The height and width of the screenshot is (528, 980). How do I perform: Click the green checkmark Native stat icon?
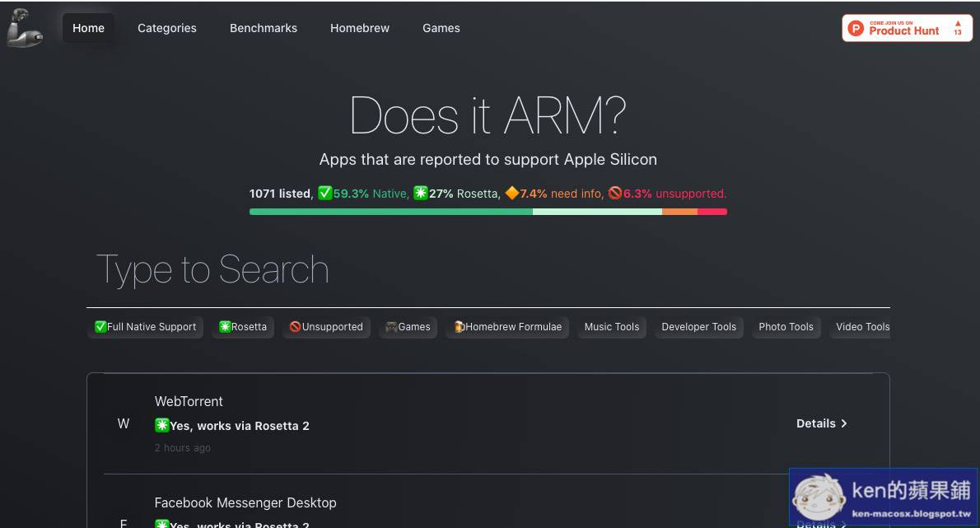pyautogui.click(x=324, y=193)
